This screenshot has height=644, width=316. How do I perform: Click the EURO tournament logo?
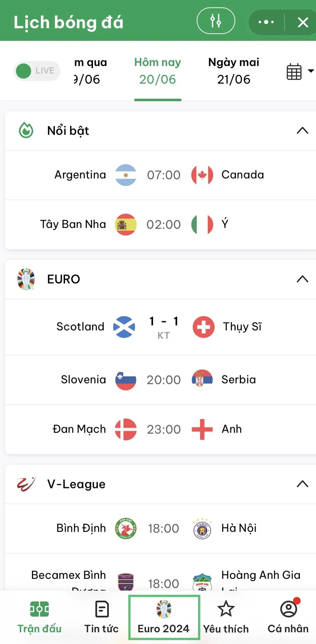click(26, 279)
